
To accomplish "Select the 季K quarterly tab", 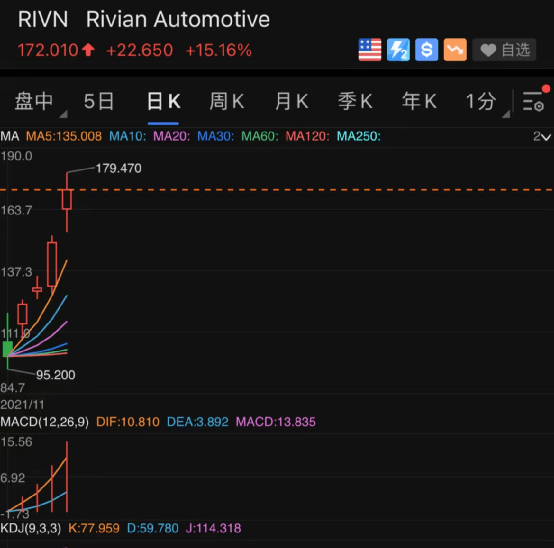I will click(x=355, y=101).
